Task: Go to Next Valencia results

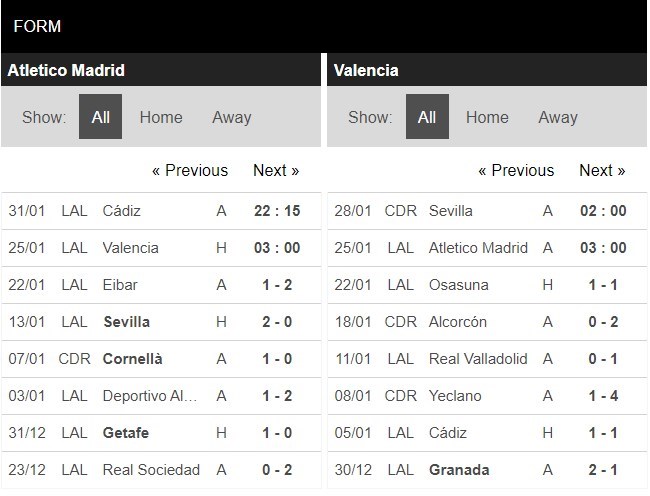Action: (602, 170)
